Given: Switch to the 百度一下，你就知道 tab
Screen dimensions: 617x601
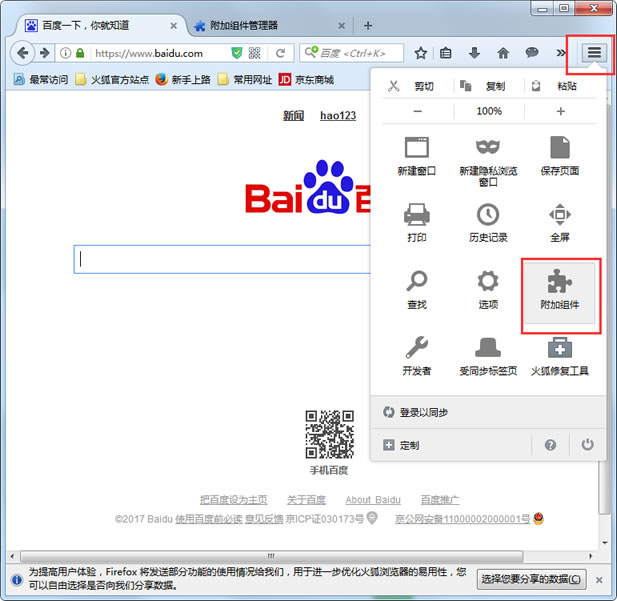Looking at the screenshot, I should click(100, 26).
